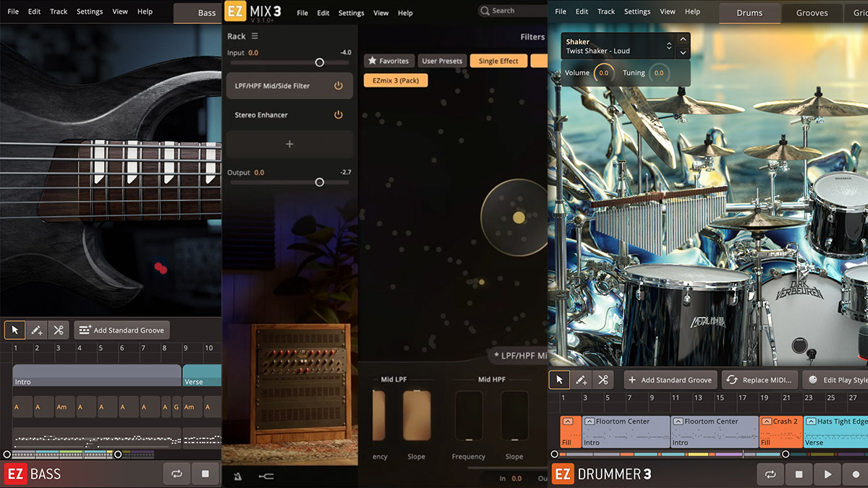This screenshot has height=488, width=868.
Task: Select Stereo Enhancer rack item
Action: coord(289,114)
